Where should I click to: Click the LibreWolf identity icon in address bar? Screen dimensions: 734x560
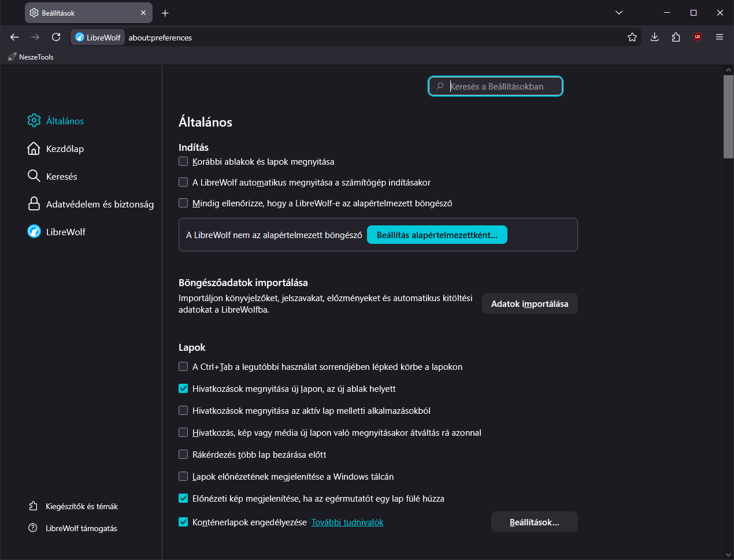[x=98, y=37]
